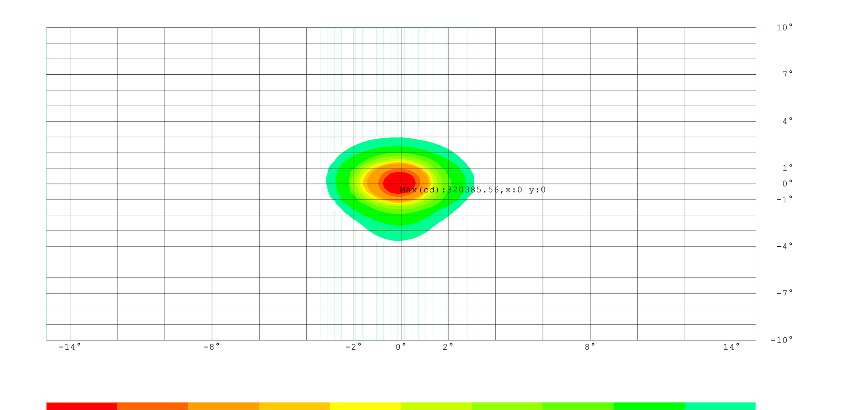Pick the yellow legend color segment
868x410 pixels.
[x=366, y=406]
